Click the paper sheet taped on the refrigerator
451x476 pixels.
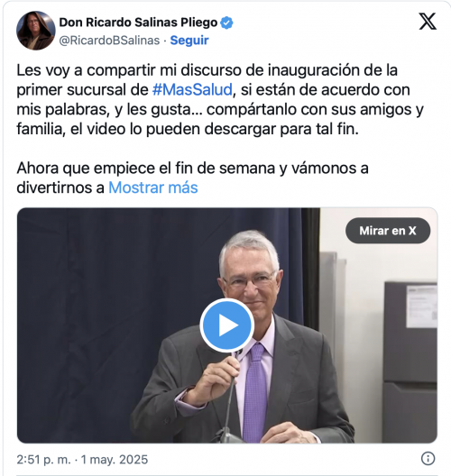[x=422, y=306]
